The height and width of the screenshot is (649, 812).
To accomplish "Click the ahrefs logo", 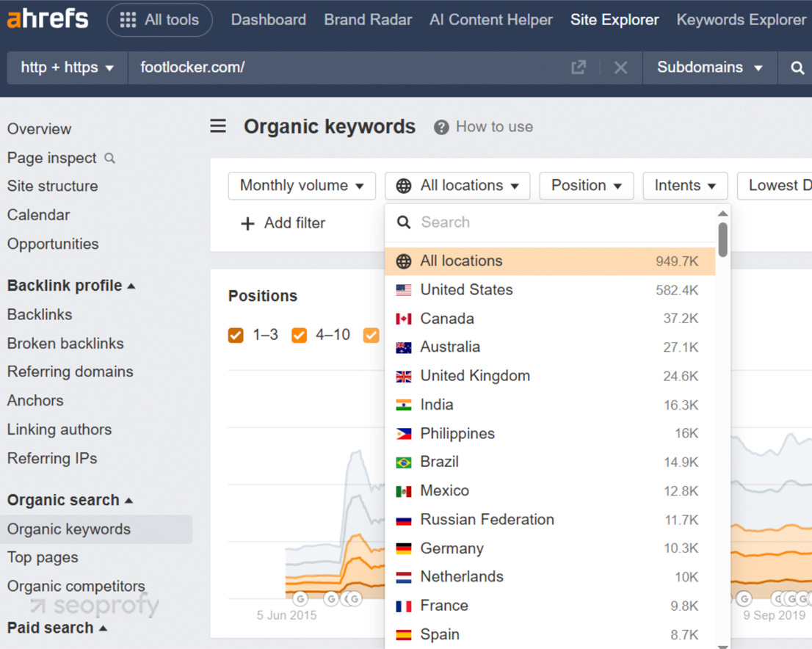I will [x=47, y=19].
